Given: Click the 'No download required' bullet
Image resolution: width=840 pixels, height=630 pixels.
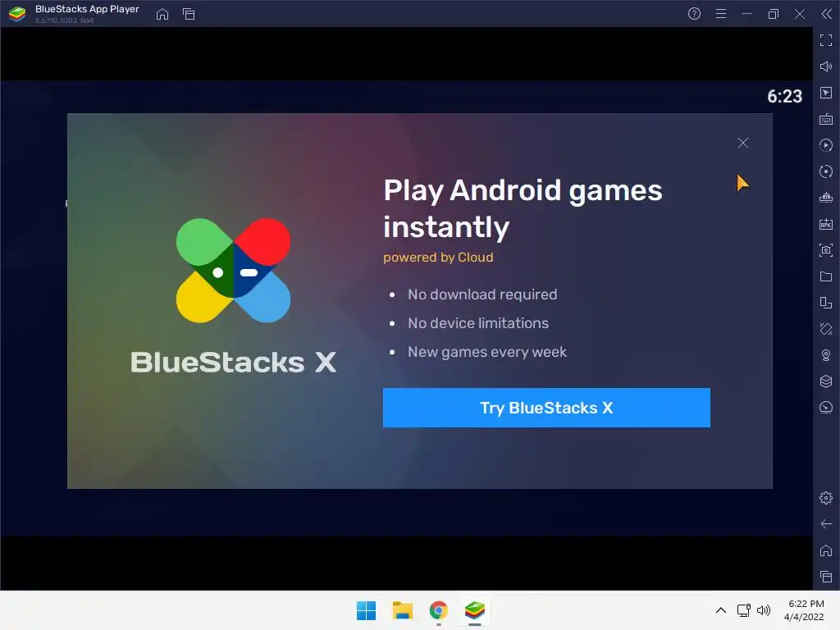Looking at the screenshot, I should click(482, 294).
